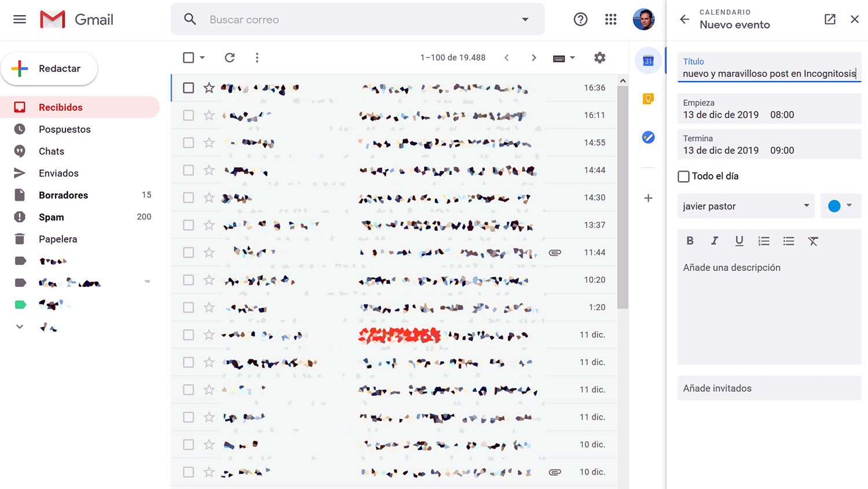Screen dimensions: 868x489
Task: Clear formatting in event description
Action: point(813,241)
